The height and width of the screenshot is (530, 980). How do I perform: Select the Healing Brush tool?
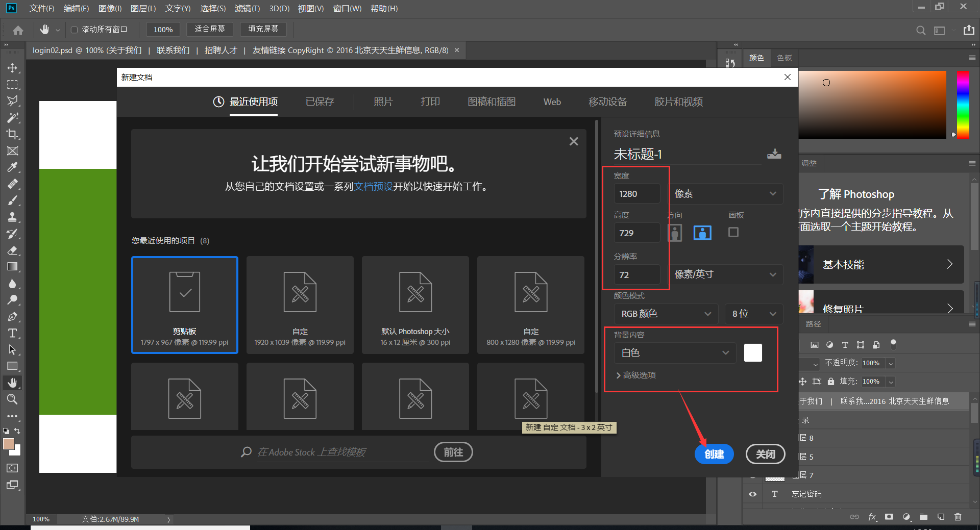pyautogui.click(x=12, y=184)
